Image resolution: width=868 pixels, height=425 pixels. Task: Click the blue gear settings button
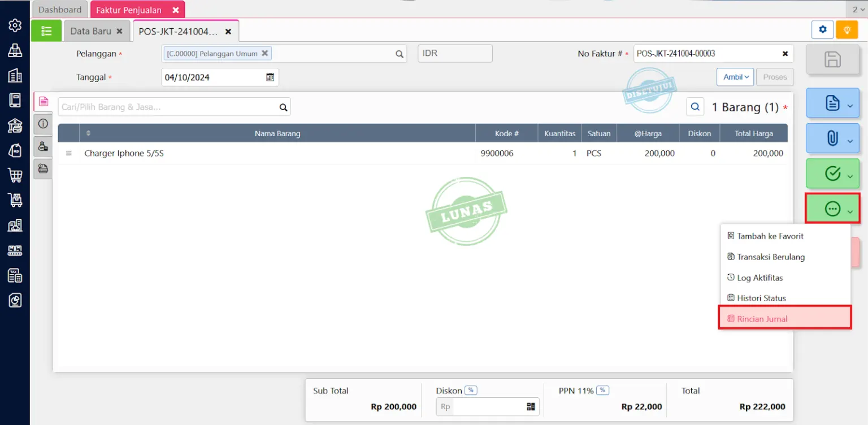[x=823, y=30]
